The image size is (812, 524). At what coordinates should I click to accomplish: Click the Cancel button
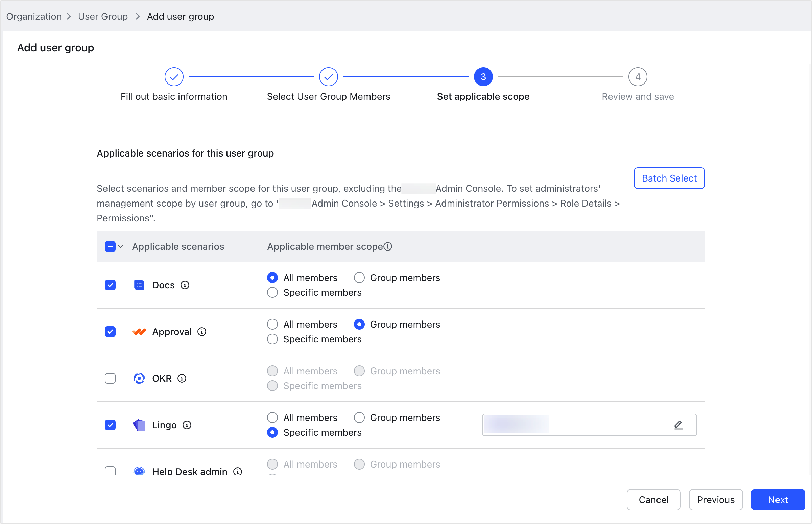pyautogui.click(x=653, y=500)
